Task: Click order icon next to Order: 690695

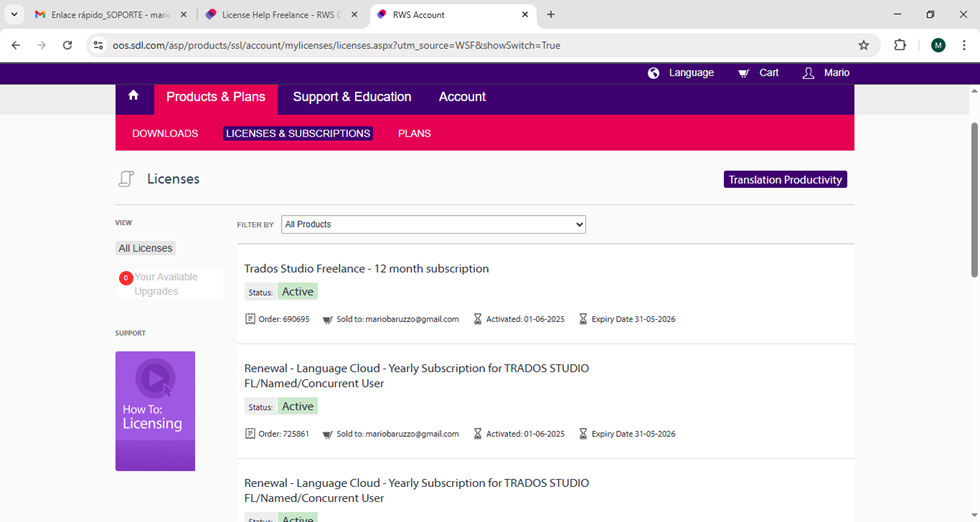Action: [x=250, y=319]
